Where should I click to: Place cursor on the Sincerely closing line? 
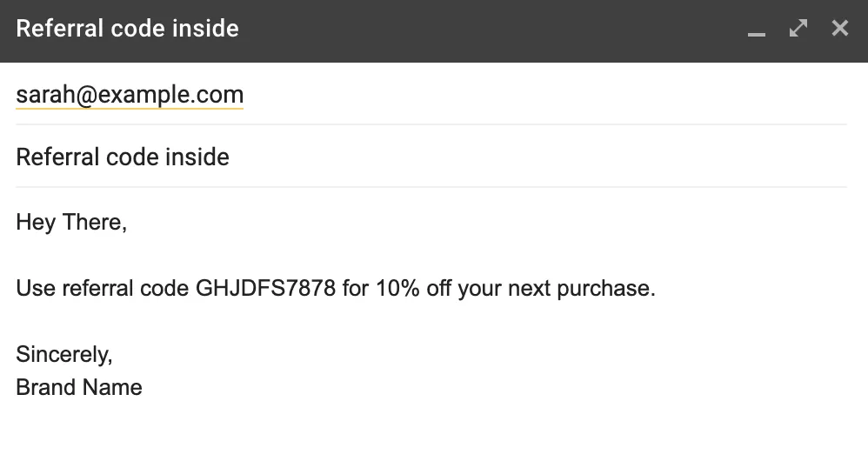tap(64, 354)
